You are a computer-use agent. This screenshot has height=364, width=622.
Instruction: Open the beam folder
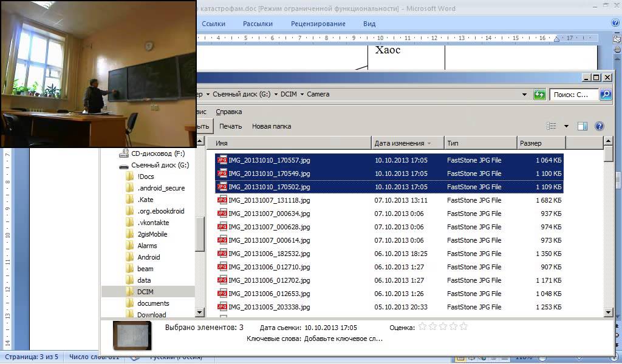click(x=145, y=269)
